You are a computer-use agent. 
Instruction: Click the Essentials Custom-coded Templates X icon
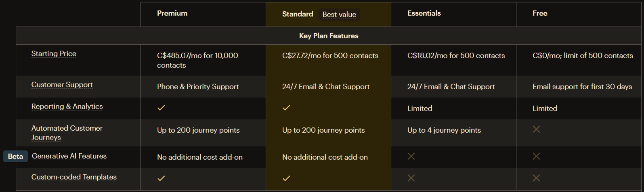pyautogui.click(x=411, y=178)
